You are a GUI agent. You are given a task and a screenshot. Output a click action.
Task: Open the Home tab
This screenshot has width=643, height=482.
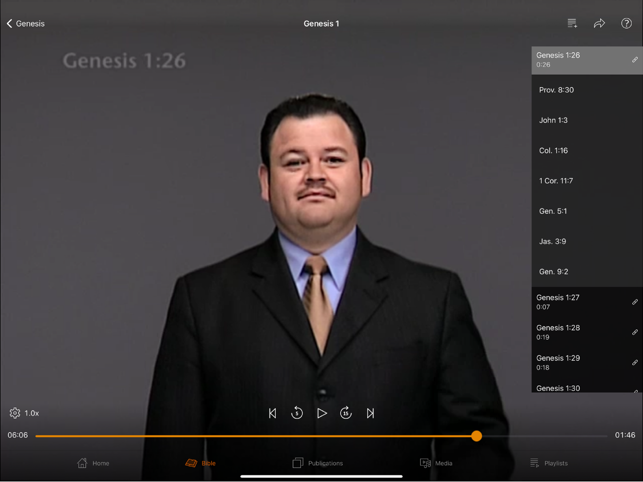pyautogui.click(x=93, y=463)
